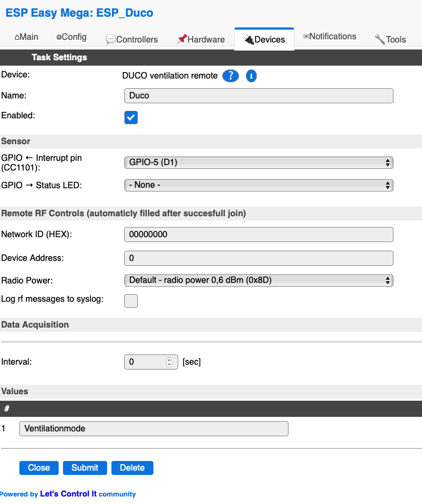Open the Let's Control It community link
This screenshot has width=422, height=504.
click(x=68, y=494)
